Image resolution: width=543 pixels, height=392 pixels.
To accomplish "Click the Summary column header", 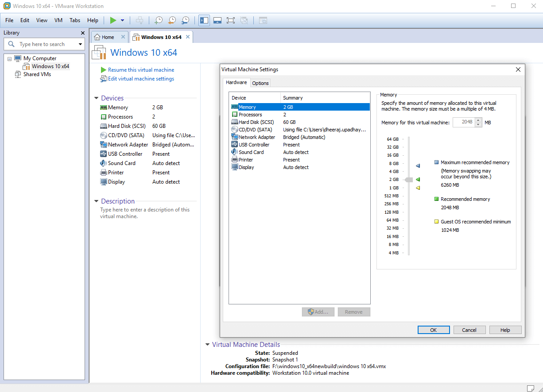I will [325, 98].
